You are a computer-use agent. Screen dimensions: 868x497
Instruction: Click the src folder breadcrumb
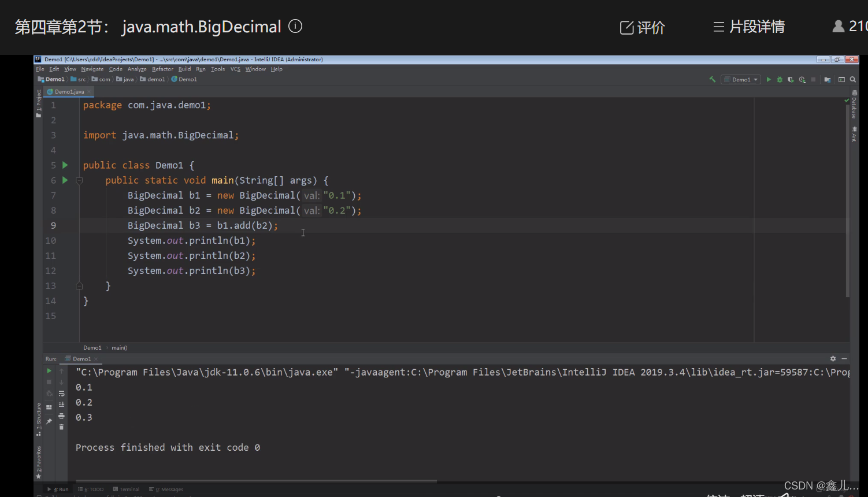coord(79,80)
